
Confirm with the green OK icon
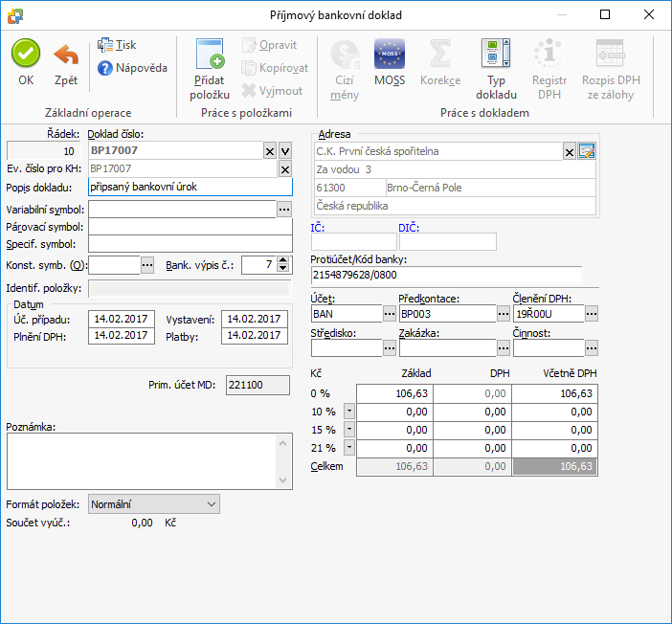coord(26,54)
